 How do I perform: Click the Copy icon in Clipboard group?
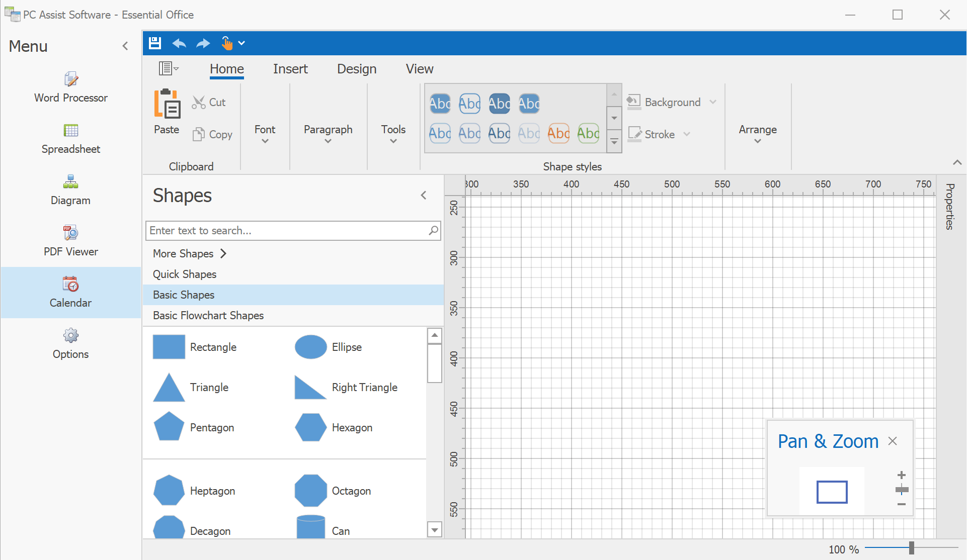click(200, 134)
